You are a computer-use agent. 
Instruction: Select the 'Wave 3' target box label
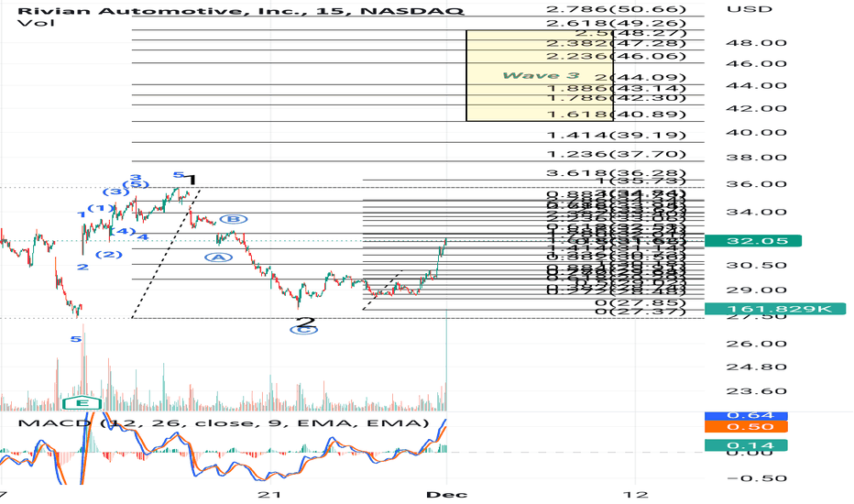click(x=541, y=75)
